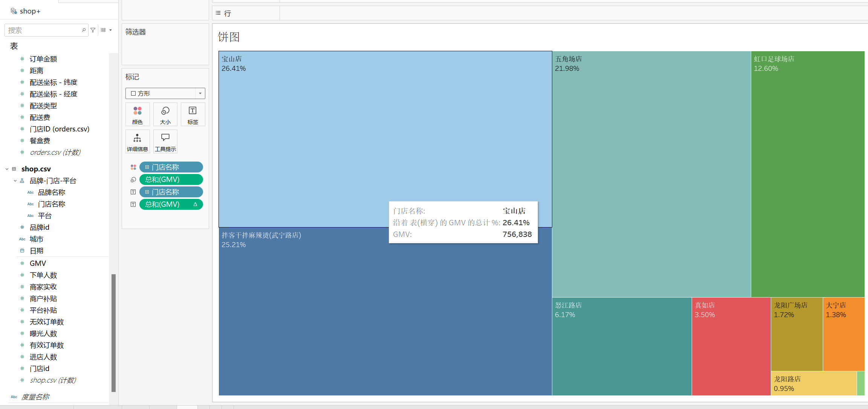
Task: Open the Size marks card
Action: 165,114
